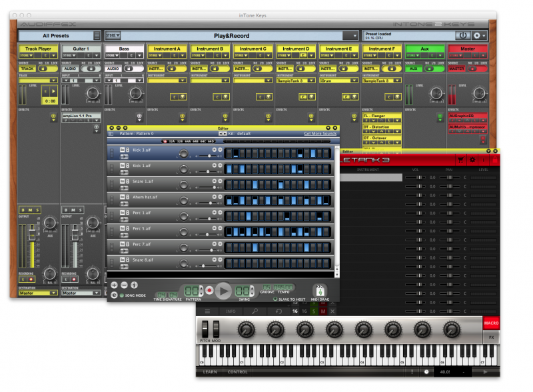
Task: Open the SampleTank 3 settings gear
Action: pyautogui.click(x=472, y=160)
